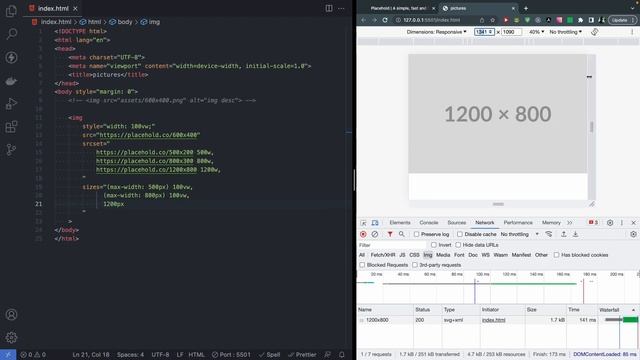Clear the network log
Viewport: 640px width, 360px height.
tap(375, 234)
